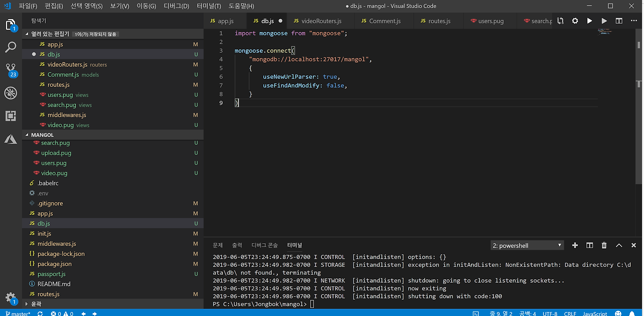Open the Azure view in activity bar
The image size is (644, 316).
click(11, 139)
